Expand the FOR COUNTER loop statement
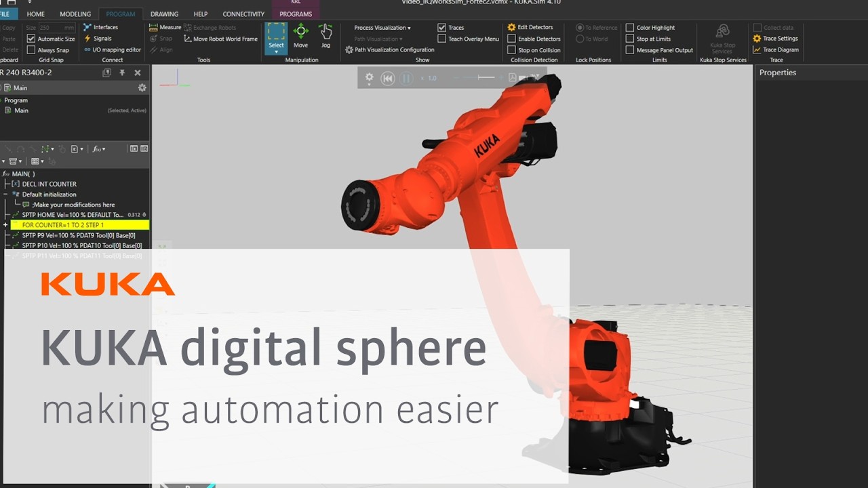The width and height of the screenshot is (868, 488). point(5,225)
